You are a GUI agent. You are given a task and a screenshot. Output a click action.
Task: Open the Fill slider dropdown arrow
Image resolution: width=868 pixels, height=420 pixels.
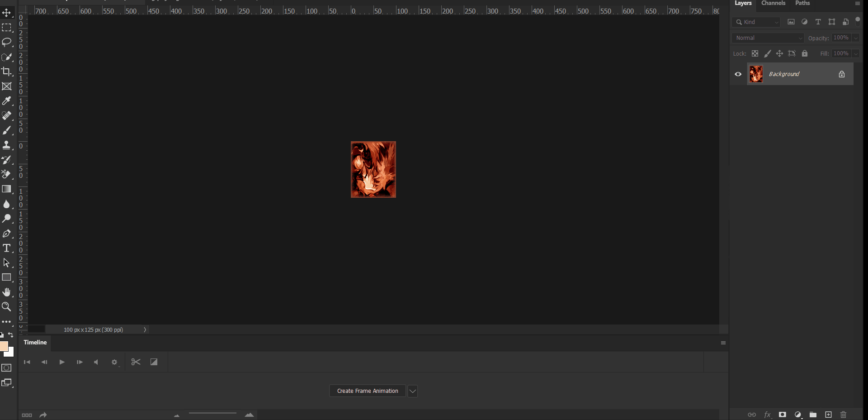[x=856, y=53]
